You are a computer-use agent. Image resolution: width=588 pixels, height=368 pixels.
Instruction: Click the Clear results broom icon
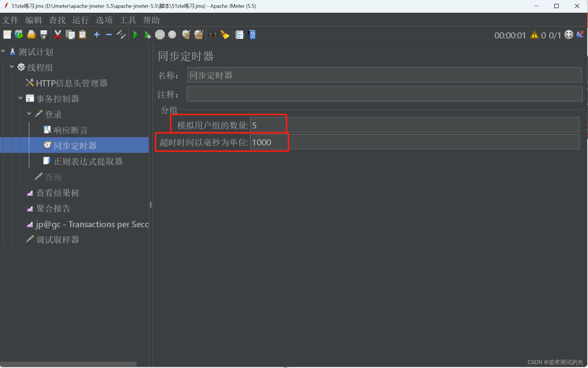tap(186, 35)
